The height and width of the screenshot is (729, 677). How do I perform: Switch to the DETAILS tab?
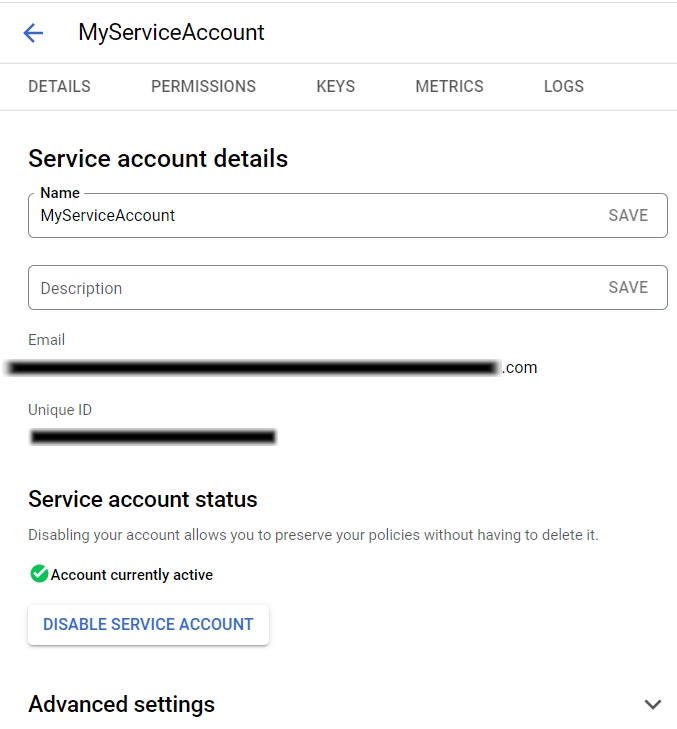coord(59,87)
